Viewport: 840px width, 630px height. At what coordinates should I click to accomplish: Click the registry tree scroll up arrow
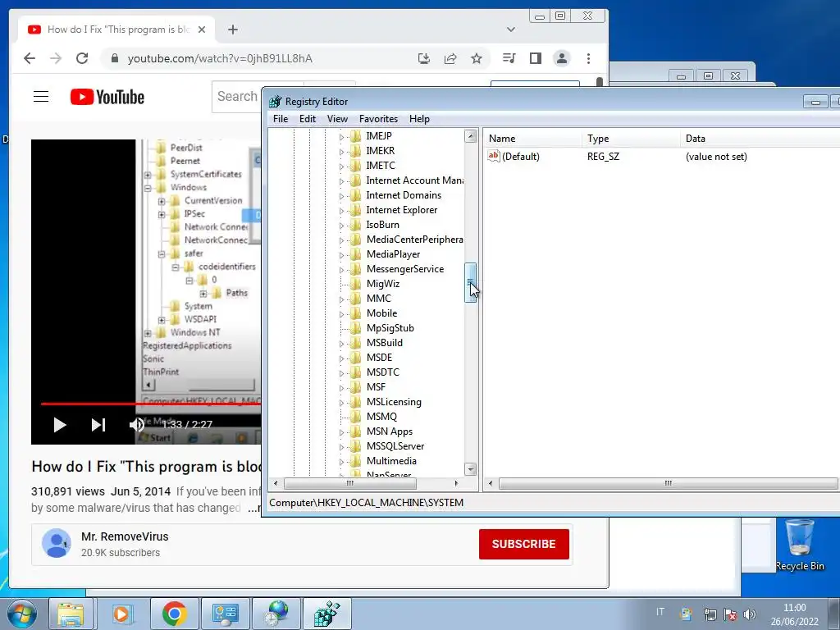pyautogui.click(x=470, y=136)
